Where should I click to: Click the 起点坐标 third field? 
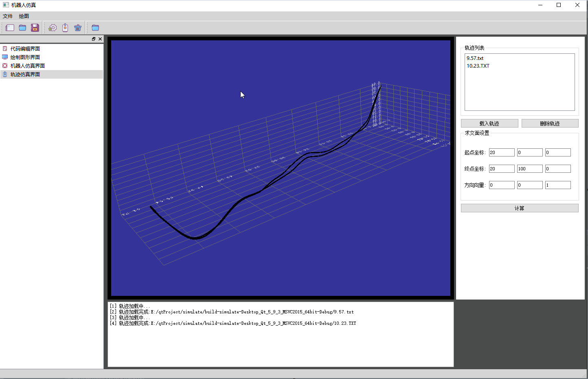(558, 152)
